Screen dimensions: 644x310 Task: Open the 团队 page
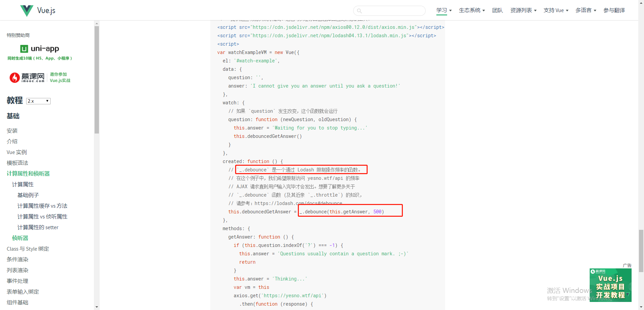[497, 10]
